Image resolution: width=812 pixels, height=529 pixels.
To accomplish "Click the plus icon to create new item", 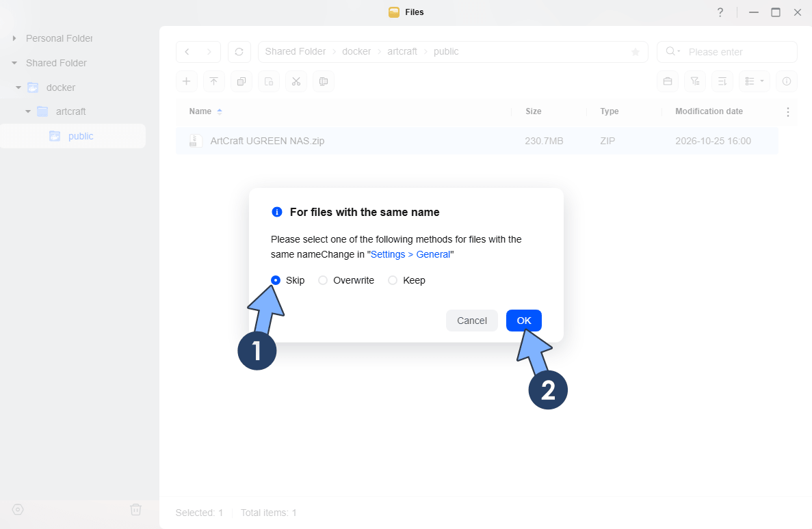I will (x=187, y=81).
